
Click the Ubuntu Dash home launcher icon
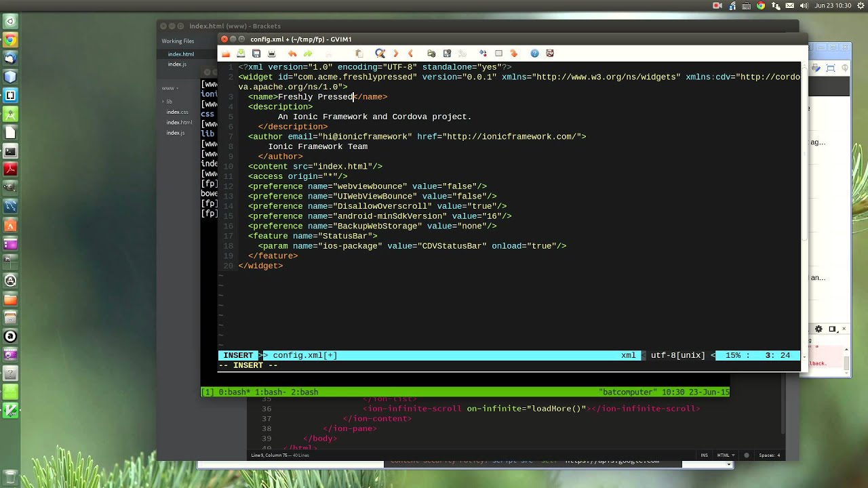(x=10, y=22)
